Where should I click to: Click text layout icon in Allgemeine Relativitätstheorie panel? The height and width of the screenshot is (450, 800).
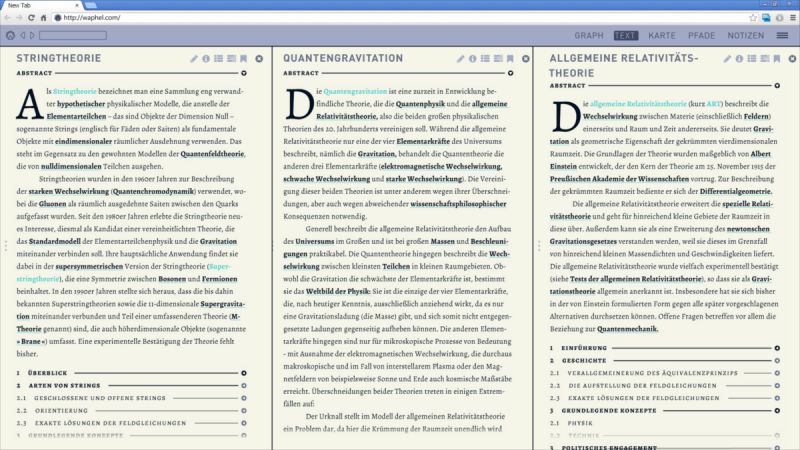point(765,59)
